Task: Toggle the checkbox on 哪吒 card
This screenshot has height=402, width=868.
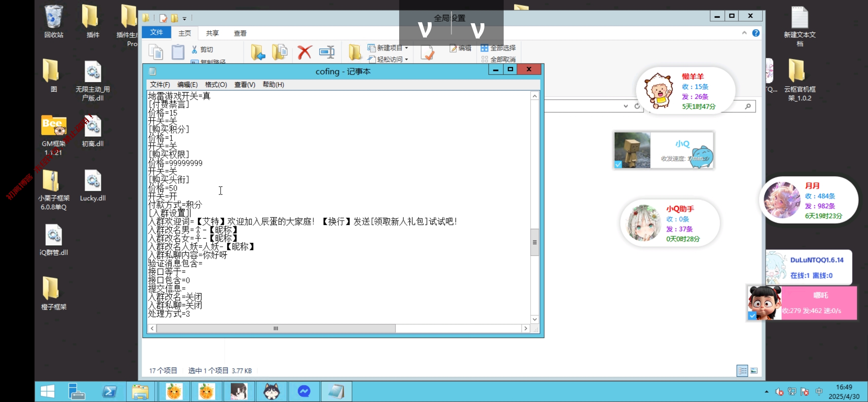Action: tap(752, 315)
